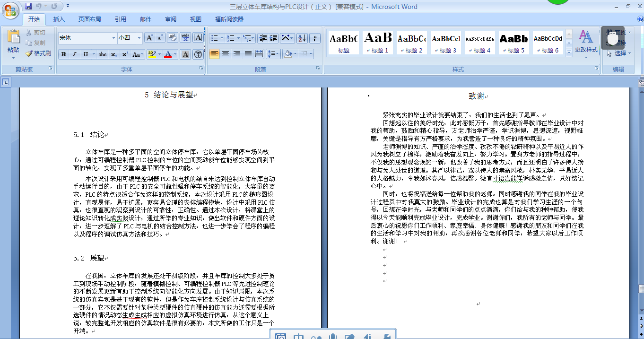Apply the 标题 3 style
The height and width of the screenshot is (339, 644).
446,43
